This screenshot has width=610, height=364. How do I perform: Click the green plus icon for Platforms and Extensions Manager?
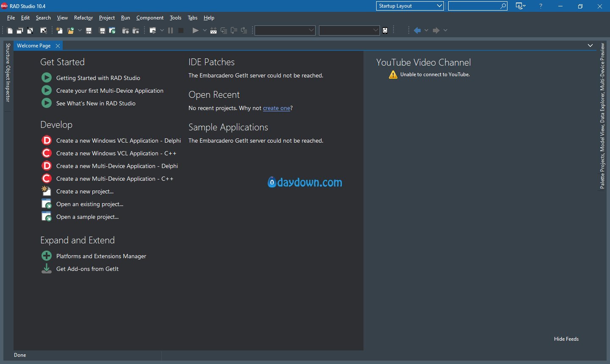pos(47,256)
